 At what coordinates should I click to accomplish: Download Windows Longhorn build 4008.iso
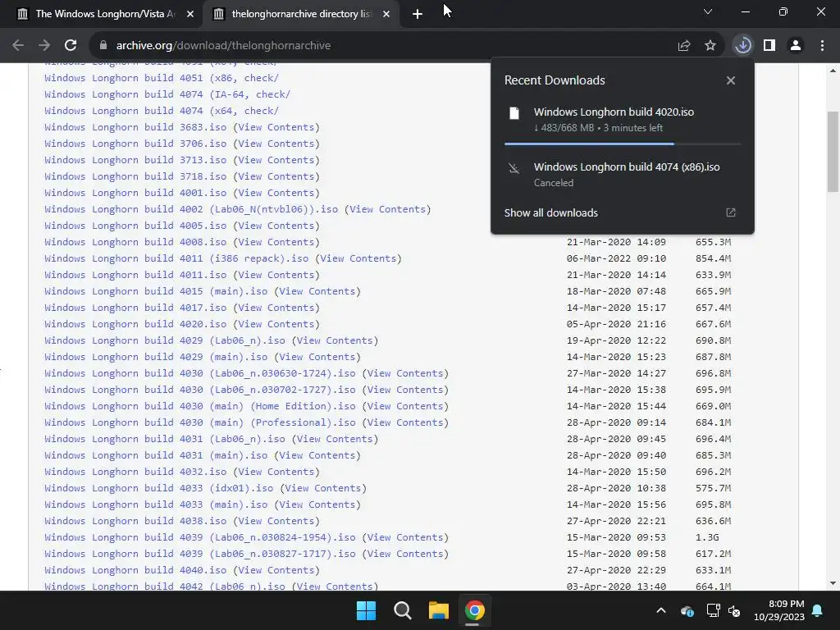[135, 242]
